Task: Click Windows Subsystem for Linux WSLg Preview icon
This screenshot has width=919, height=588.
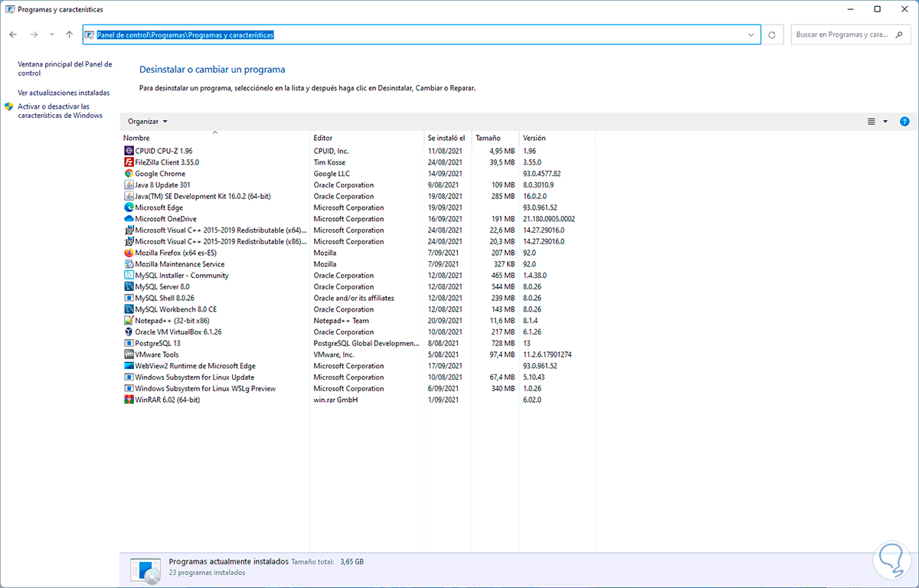Action: 129,388
